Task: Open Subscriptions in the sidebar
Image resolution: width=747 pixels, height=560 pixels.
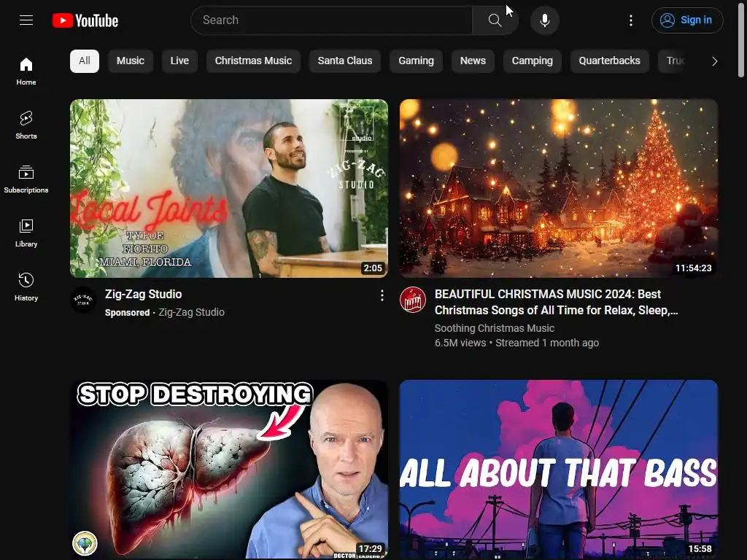Action: click(x=26, y=179)
